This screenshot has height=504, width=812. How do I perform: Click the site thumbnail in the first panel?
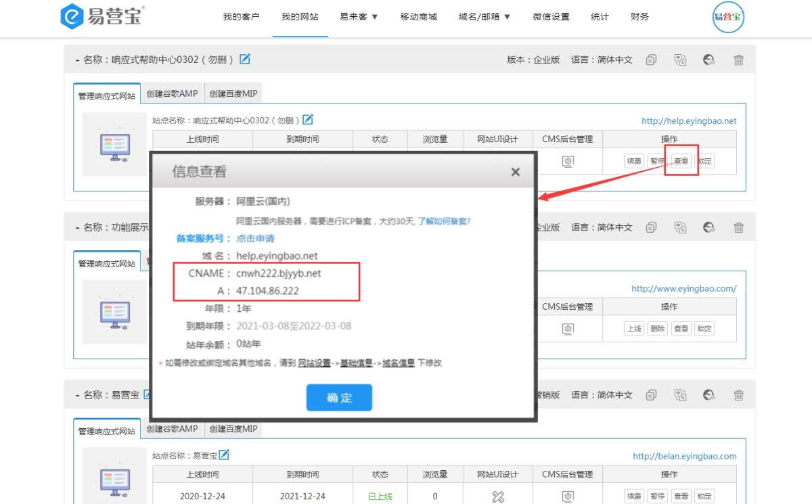point(114,144)
